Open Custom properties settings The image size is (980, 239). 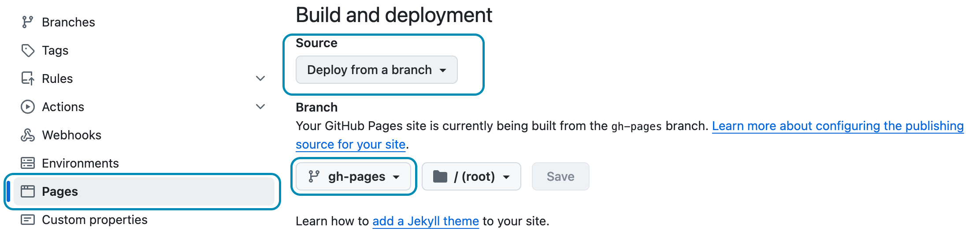(94, 220)
